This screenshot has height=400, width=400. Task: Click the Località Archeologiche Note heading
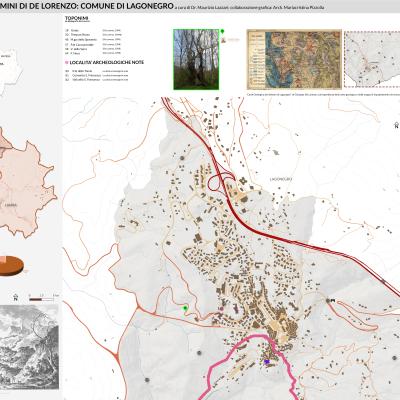click(107, 62)
